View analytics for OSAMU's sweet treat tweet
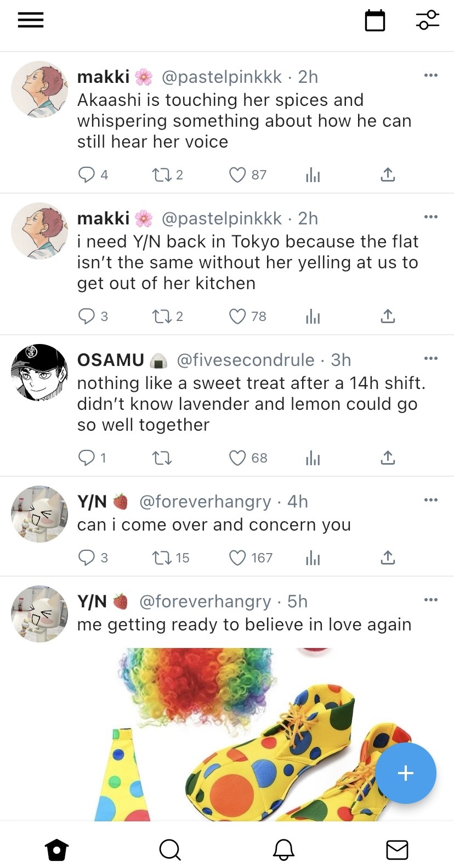The height and width of the screenshot is (868, 454). [x=313, y=458]
